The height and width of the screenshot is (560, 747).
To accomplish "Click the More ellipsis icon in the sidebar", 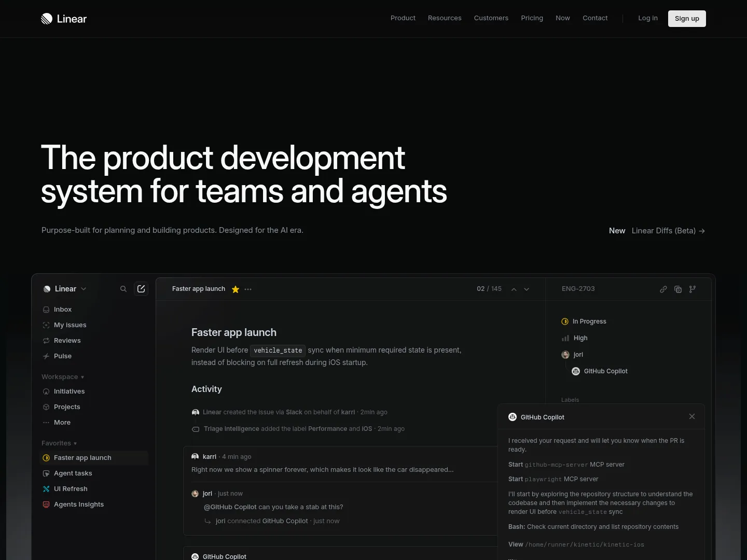I will click(x=46, y=423).
